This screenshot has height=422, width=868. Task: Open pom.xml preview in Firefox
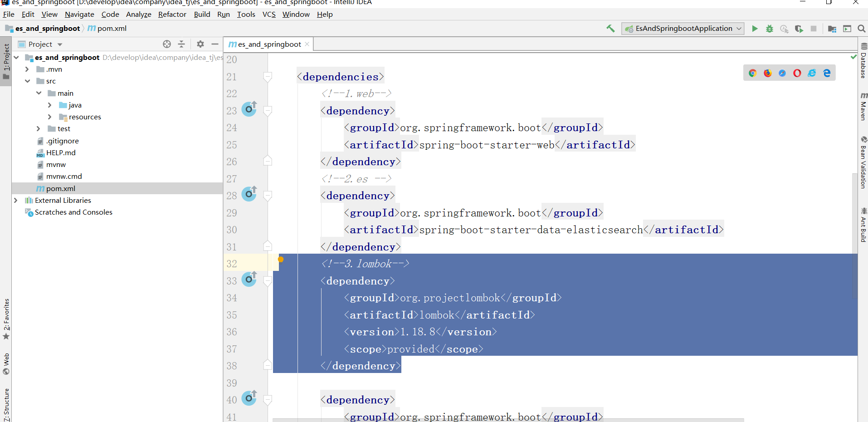pos(768,73)
